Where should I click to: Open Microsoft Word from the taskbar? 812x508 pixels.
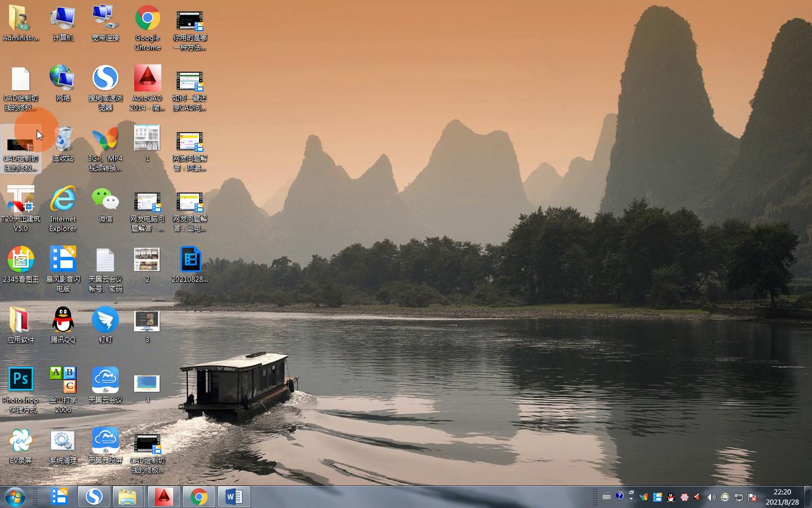tap(233, 497)
